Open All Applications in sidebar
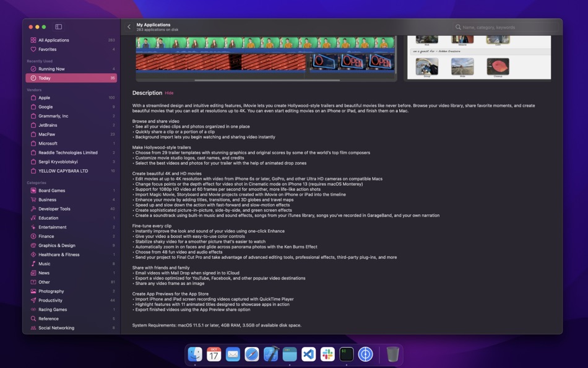588x368 pixels. [71, 40]
